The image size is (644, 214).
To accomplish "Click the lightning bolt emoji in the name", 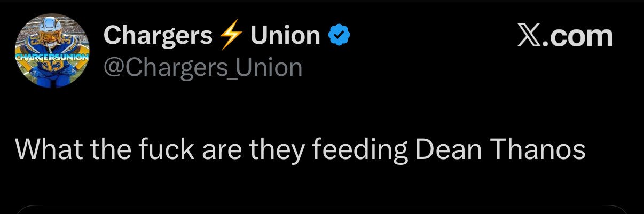I will [231, 36].
